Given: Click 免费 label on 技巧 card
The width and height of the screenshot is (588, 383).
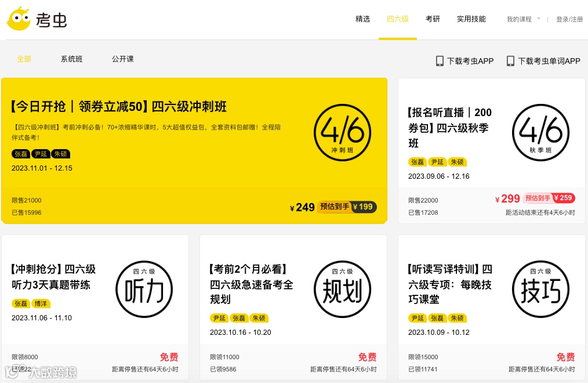Looking at the screenshot, I should pyautogui.click(x=566, y=357).
